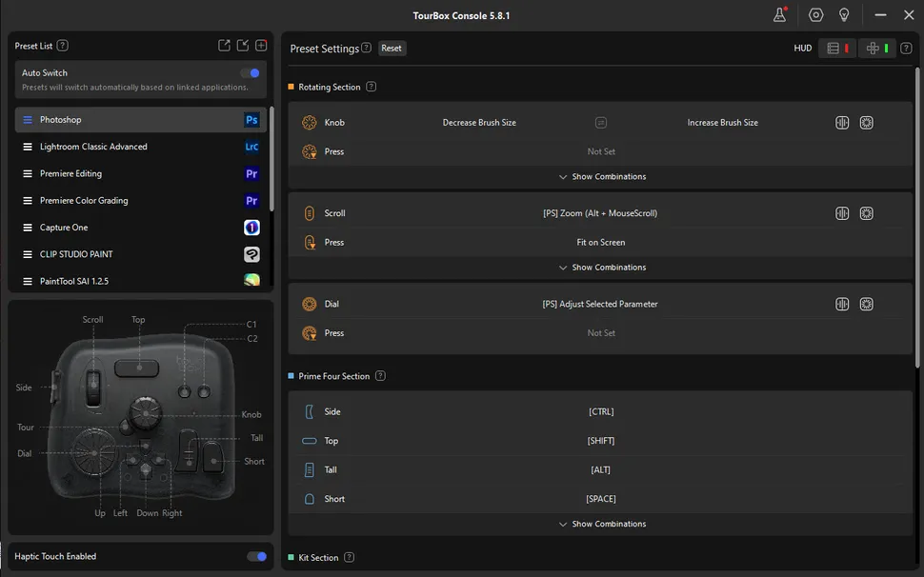Open the haptic settings icon in the Knob row
This screenshot has width=924, height=577.
click(x=866, y=123)
